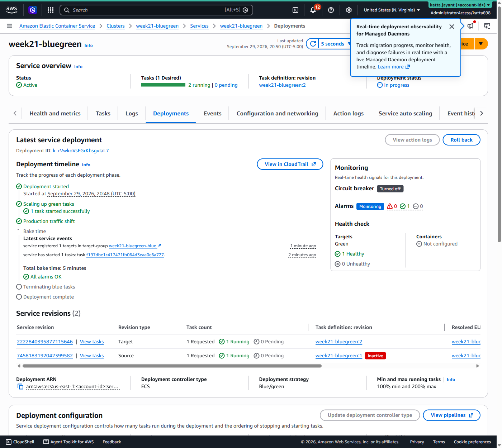Expand the United States (N. Virginia) region dropdown
Image resolution: width=502 pixels, height=448 pixels.
point(392,10)
